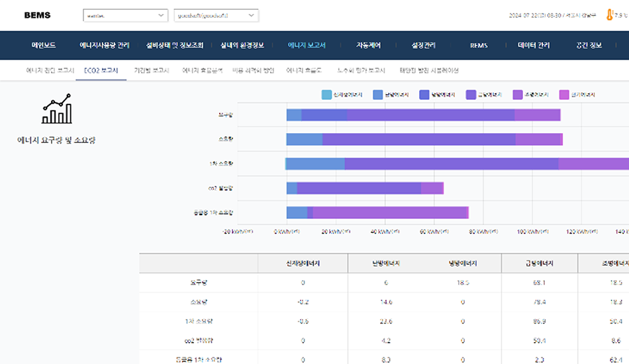Go to the REMS menu

[479, 45]
